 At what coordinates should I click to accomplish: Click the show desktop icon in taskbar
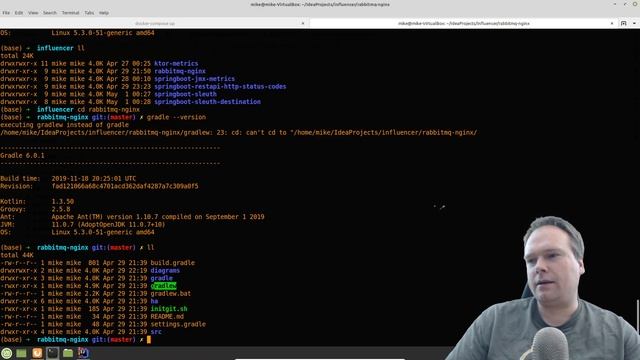pos(21,353)
